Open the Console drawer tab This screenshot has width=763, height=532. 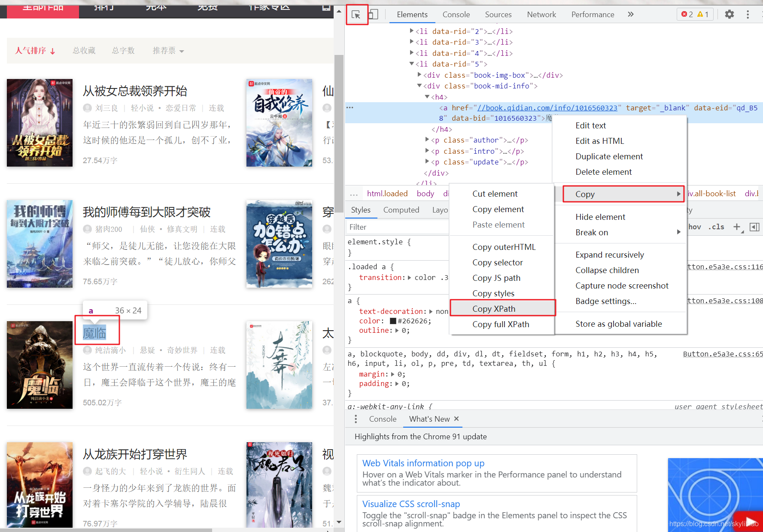coord(383,419)
